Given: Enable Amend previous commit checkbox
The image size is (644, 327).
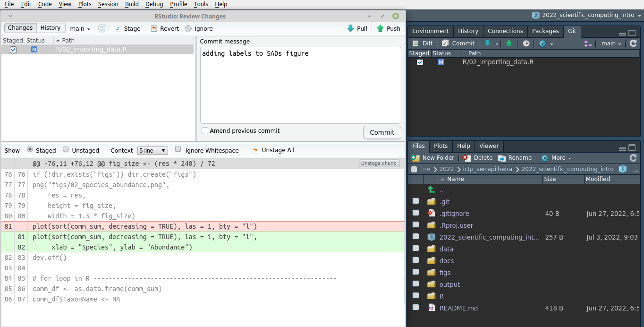Looking at the screenshot, I should coord(205,131).
